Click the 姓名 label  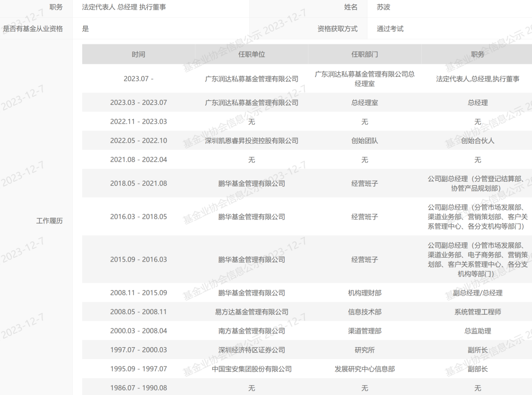pyautogui.click(x=351, y=7)
